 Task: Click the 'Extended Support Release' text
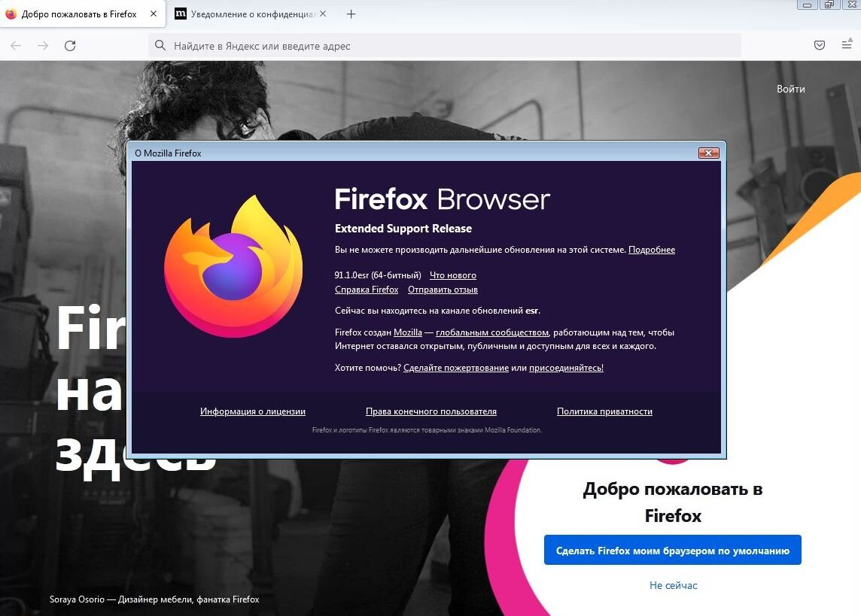tap(403, 229)
